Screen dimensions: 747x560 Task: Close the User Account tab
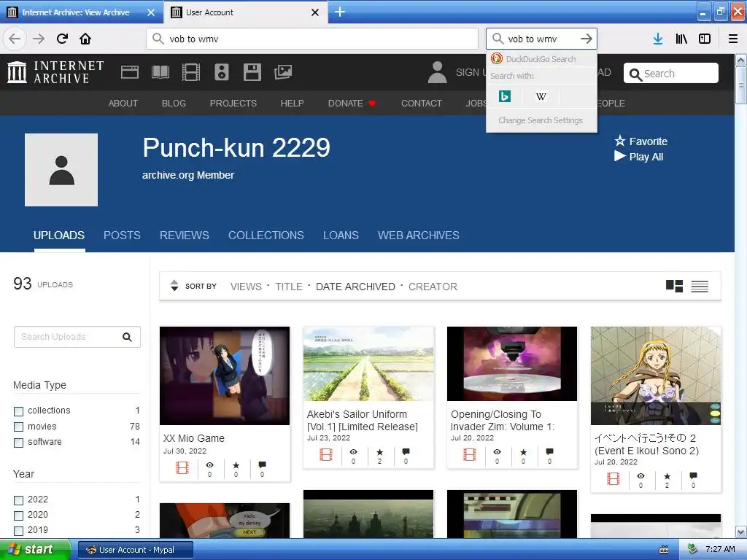tap(315, 12)
